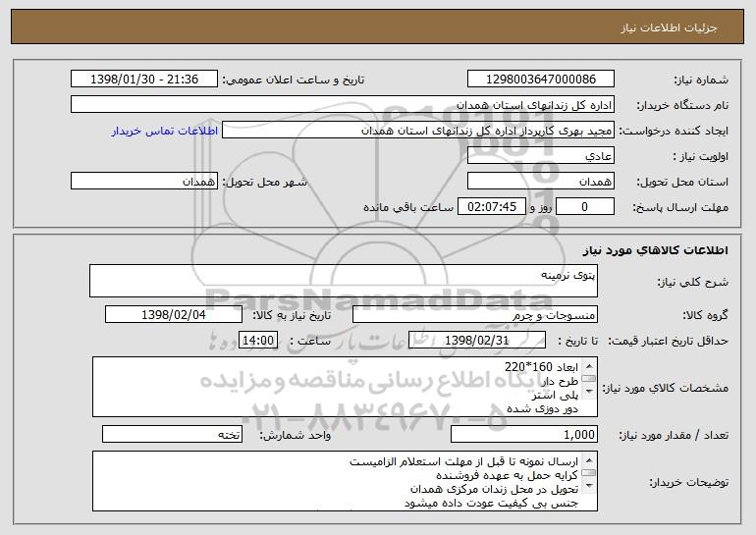Click the شماره نیاز field 1298003647000086
Image resolution: width=756 pixels, height=535 pixels.
[x=540, y=79]
